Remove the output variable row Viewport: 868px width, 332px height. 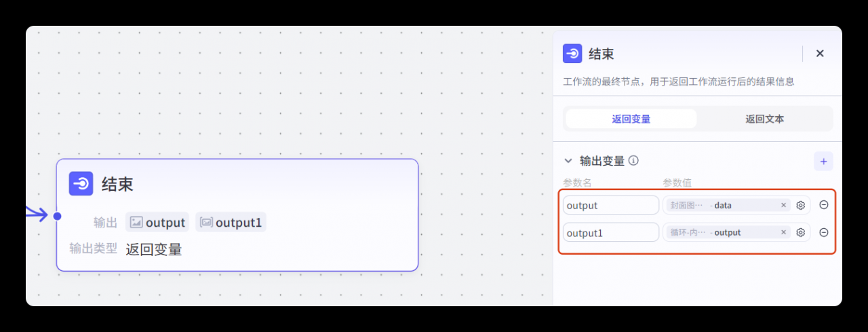[823, 205]
